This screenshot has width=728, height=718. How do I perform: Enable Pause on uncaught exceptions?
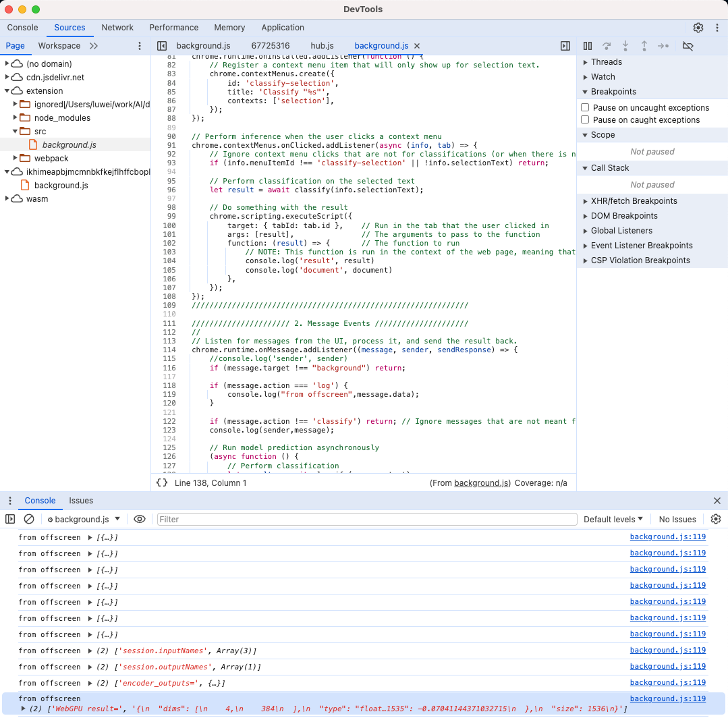coord(584,107)
